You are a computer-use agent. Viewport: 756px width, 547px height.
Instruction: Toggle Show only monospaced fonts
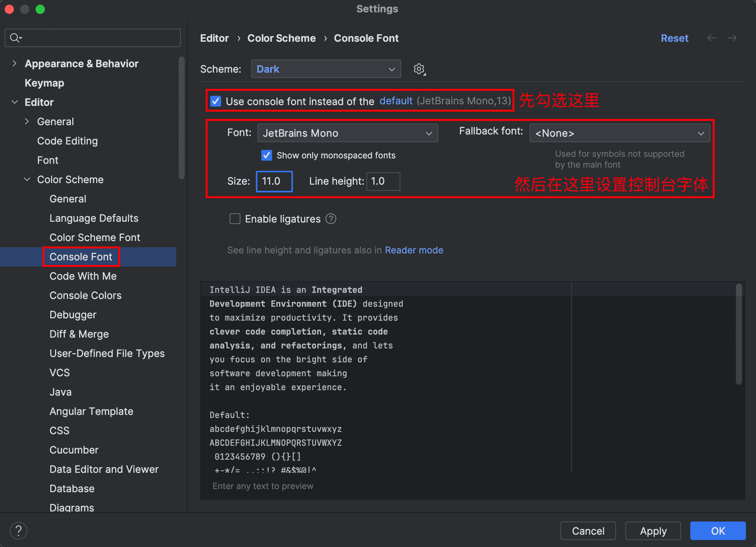point(267,155)
